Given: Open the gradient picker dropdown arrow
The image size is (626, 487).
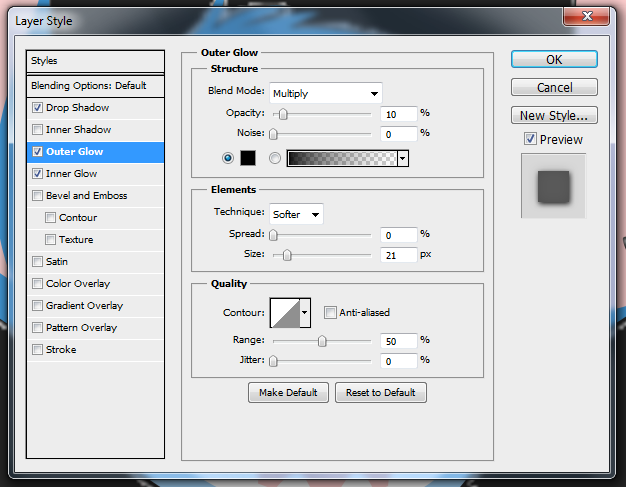Looking at the screenshot, I should 403,158.
